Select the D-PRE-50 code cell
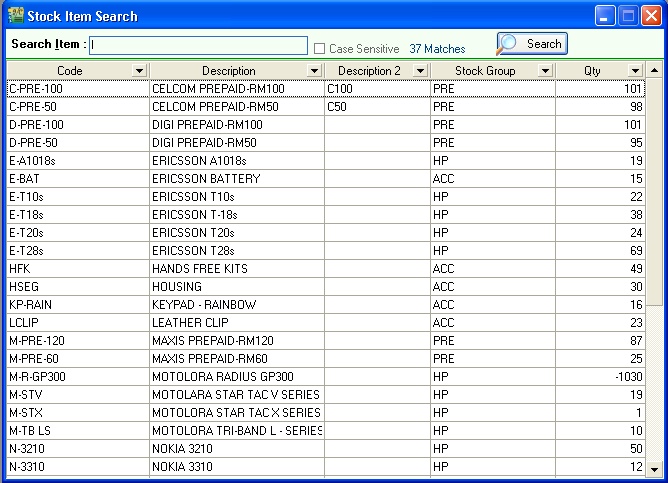668x483 pixels. click(x=78, y=143)
